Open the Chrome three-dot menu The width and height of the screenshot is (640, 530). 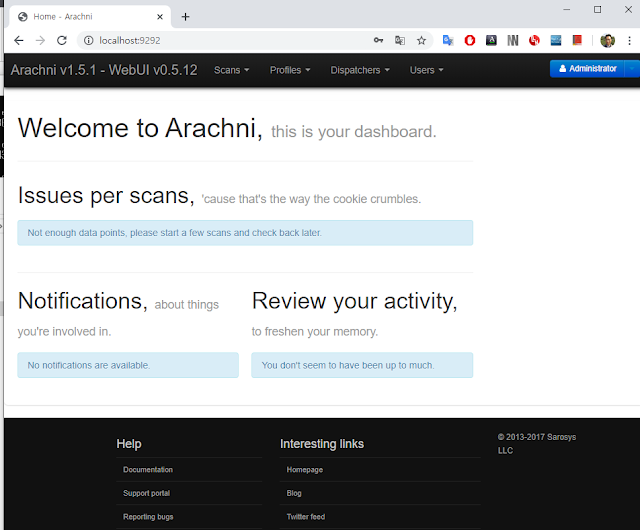click(629, 40)
